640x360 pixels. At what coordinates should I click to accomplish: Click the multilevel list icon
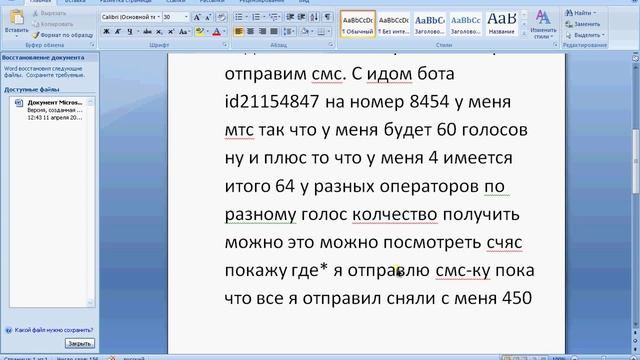[x=273, y=17]
